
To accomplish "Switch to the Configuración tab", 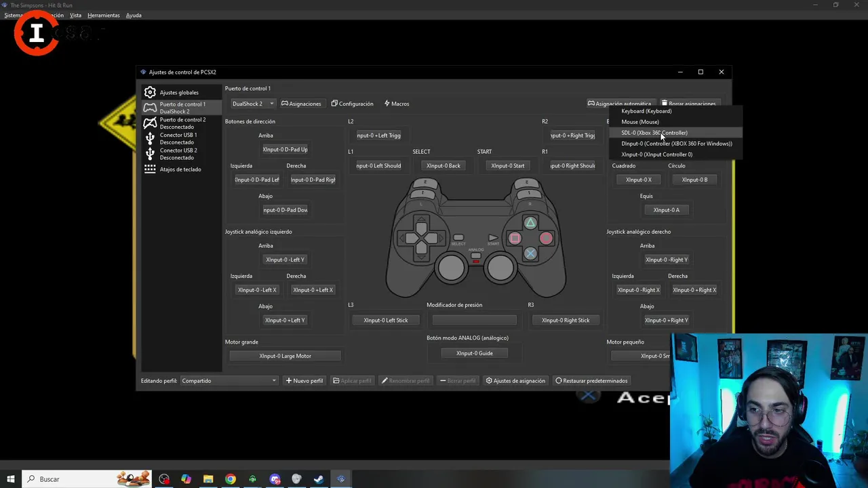I will [352, 104].
